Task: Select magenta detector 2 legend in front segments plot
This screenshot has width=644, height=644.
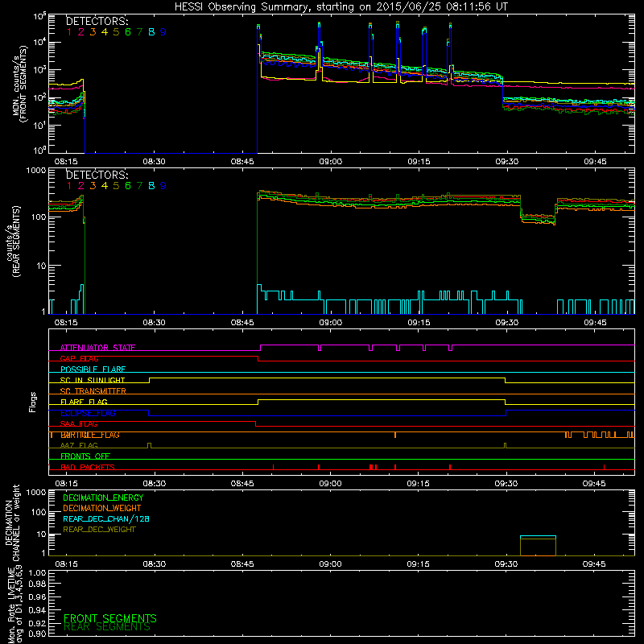Action: pos(81,32)
